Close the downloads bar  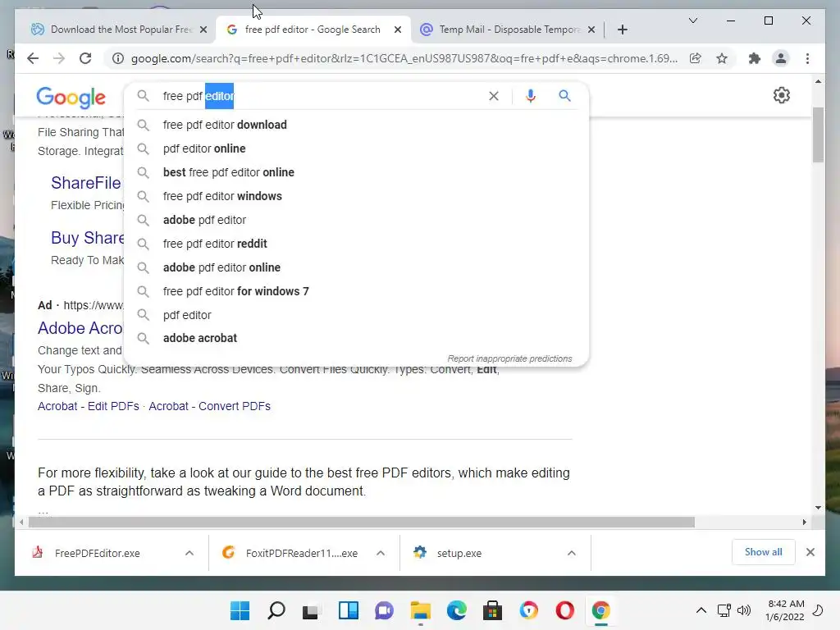coord(810,552)
